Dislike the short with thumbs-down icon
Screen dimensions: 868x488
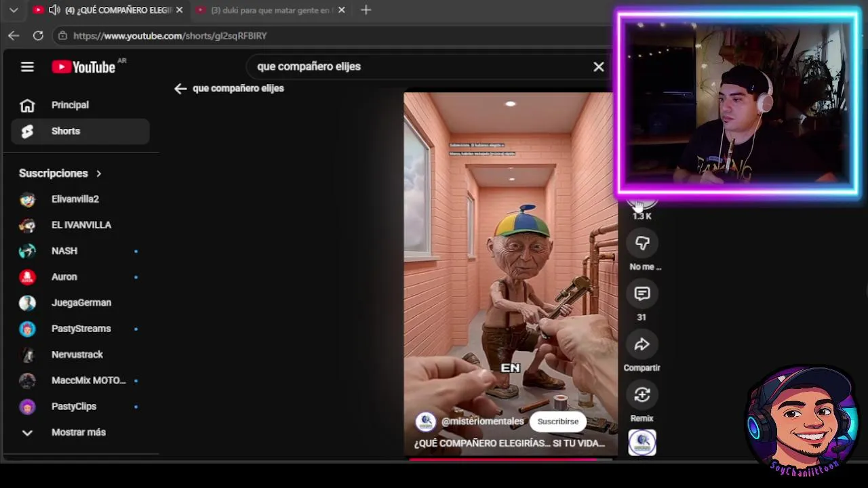[x=642, y=243]
